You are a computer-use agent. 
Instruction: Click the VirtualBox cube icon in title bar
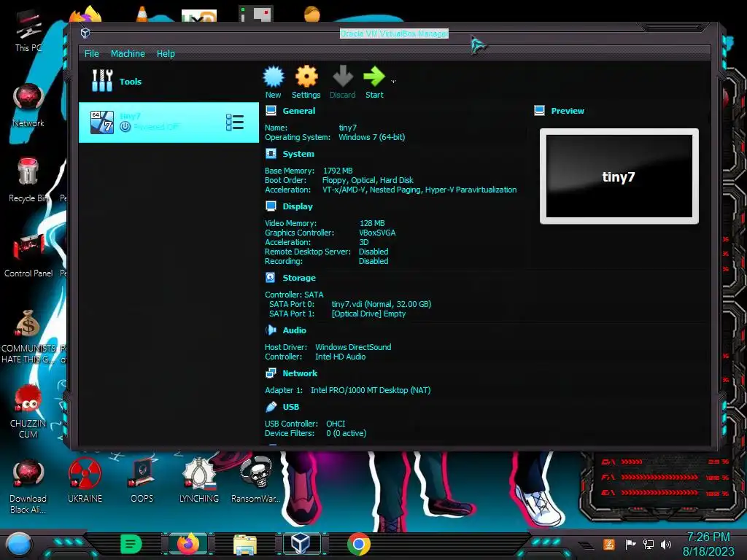click(85, 33)
